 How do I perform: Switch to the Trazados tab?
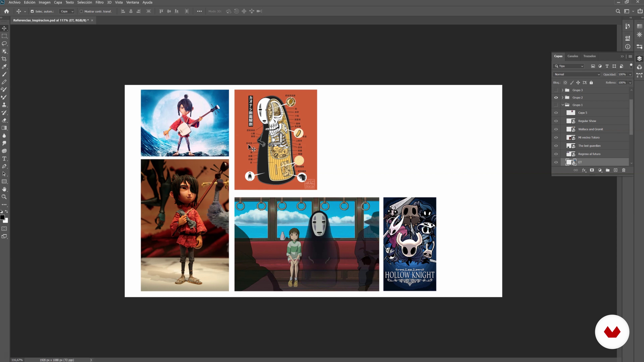tap(589, 56)
